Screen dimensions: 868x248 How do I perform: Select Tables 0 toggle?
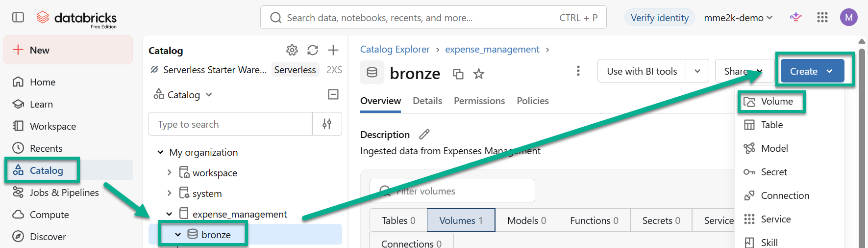[398, 220]
